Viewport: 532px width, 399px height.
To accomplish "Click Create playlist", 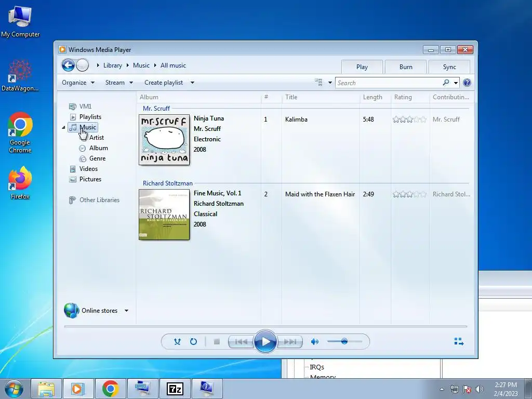I will (164, 83).
